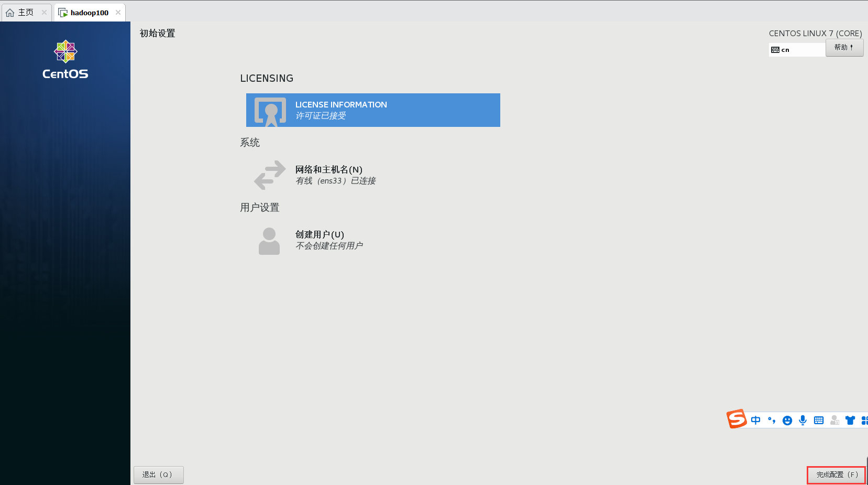Click the LICENSING section heading

point(267,78)
